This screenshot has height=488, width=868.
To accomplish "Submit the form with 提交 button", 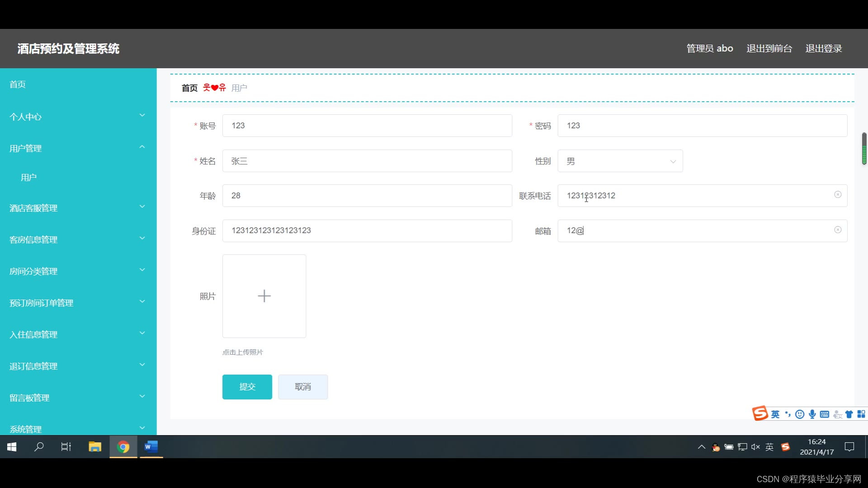I will pos(247,387).
